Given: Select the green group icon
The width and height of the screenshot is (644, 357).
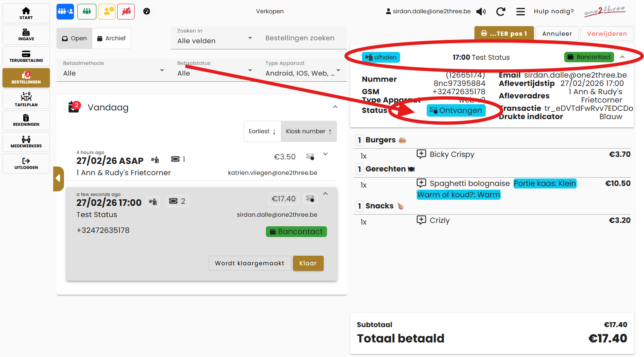Looking at the screenshot, I should (x=87, y=12).
